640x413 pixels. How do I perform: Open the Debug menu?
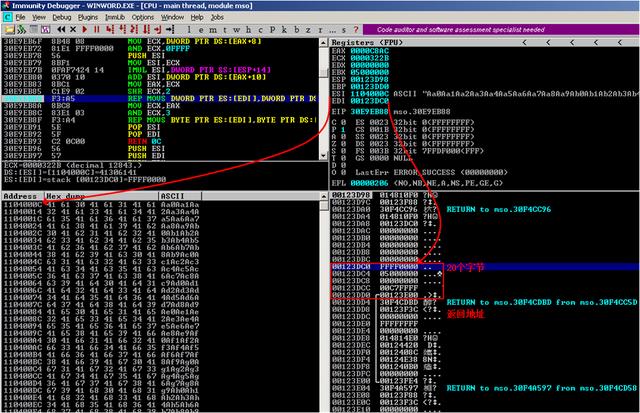61,18
